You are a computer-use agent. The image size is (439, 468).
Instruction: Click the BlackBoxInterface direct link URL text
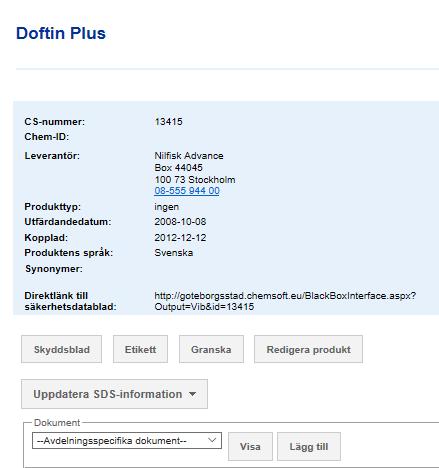pos(285,301)
